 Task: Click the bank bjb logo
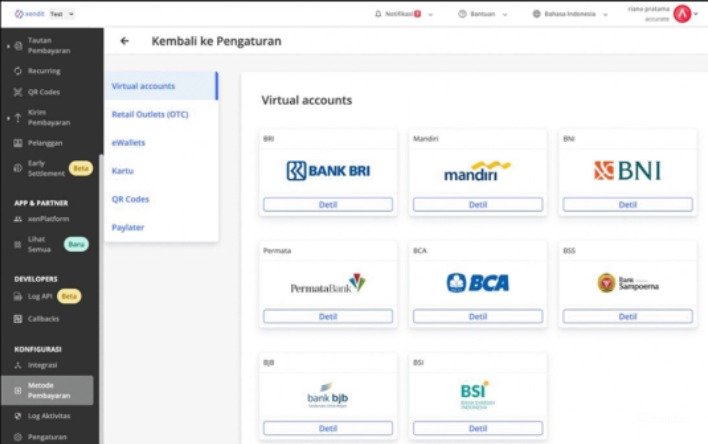point(328,395)
